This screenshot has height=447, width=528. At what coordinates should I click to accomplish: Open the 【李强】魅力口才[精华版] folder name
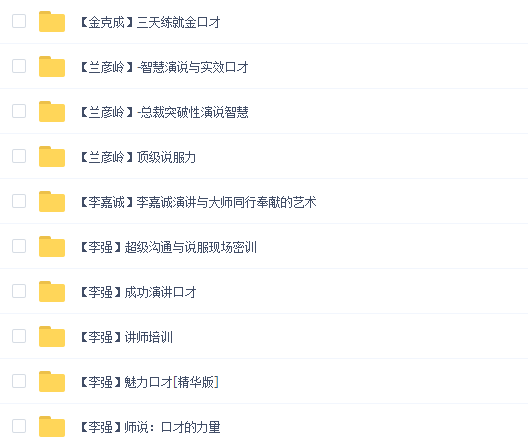pyautogui.click(x=150, y=382)
